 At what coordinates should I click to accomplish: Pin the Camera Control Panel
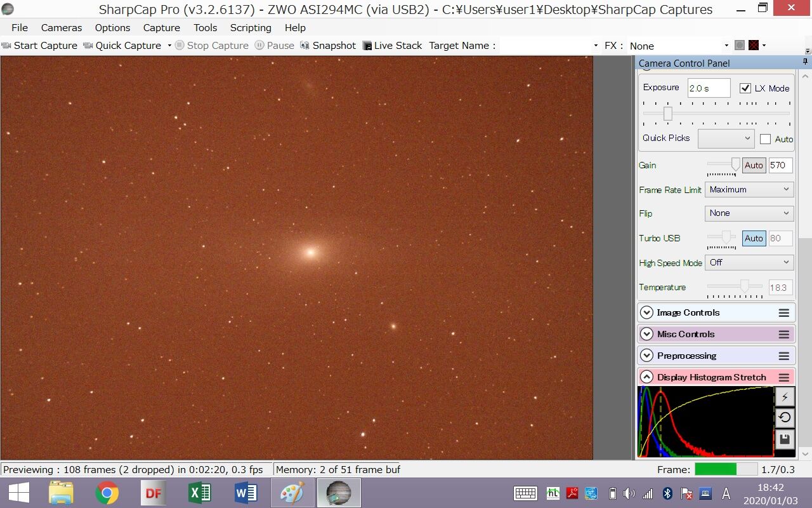[805, 62]
